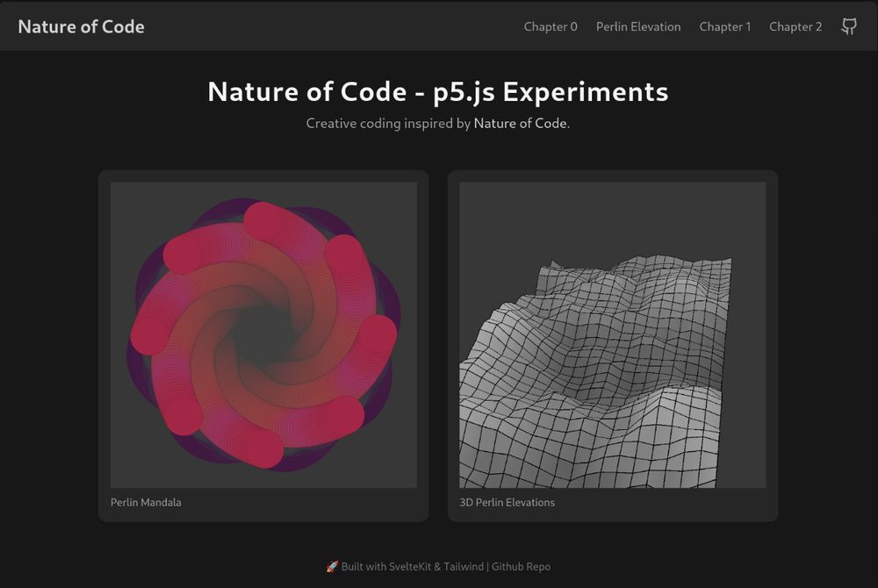Screen dimensions: 878x588
Task: Open the Perlin Mandala sketch thumbnail
Action: click(x=263, y=334)
